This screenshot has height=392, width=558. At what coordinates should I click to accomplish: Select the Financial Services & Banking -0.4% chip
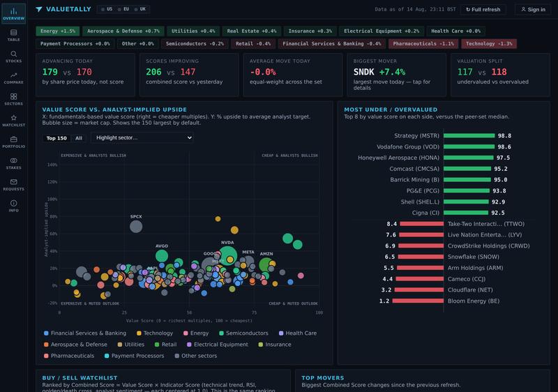pos(332,44)
